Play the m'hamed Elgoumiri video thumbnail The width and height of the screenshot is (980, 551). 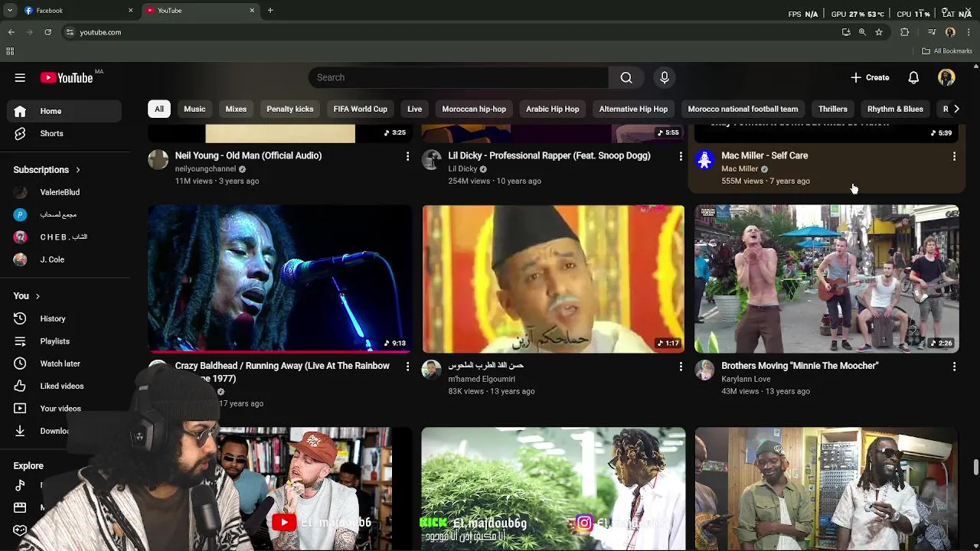click(553, 279)
